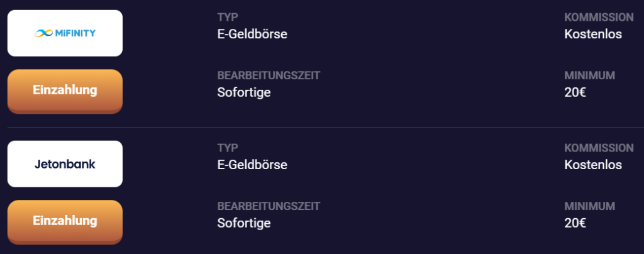644x254 pixels.
Task: Click the KOMMISSION label for MiFinity
Action: point(599,17)
